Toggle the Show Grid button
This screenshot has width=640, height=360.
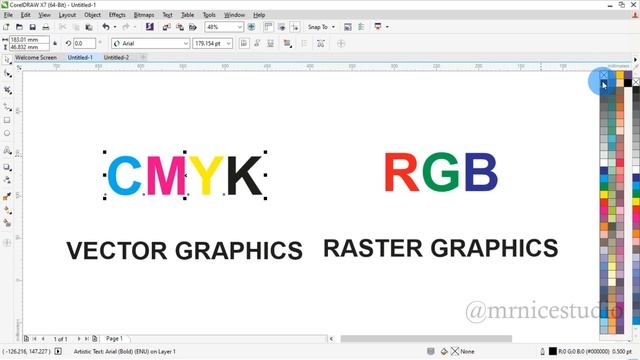click(x=281, y=27)
